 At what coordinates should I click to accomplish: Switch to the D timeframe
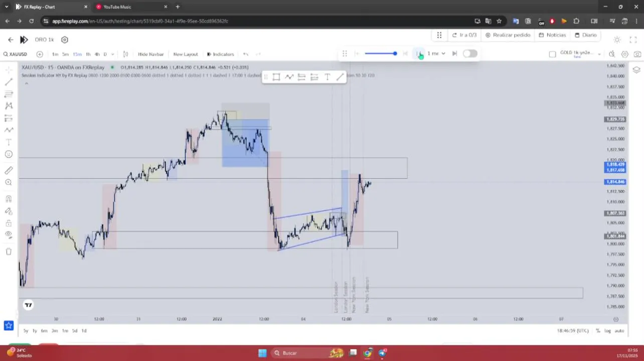click(105, 54)
